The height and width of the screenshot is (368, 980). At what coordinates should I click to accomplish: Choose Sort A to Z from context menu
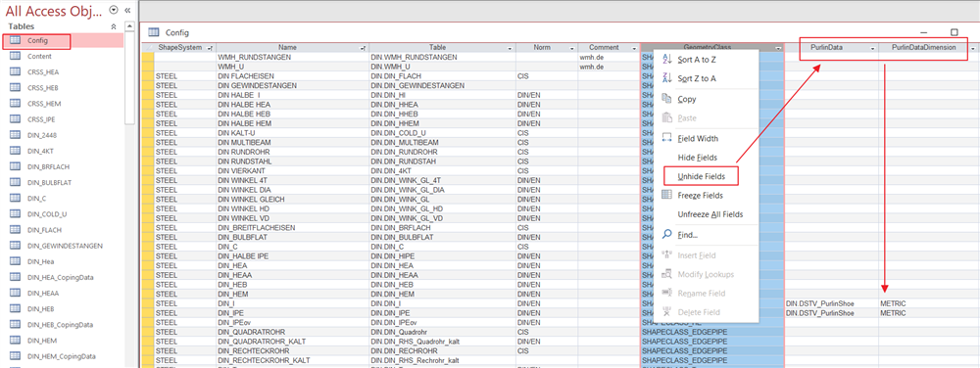pyautogui.click(x=706, y=60)
